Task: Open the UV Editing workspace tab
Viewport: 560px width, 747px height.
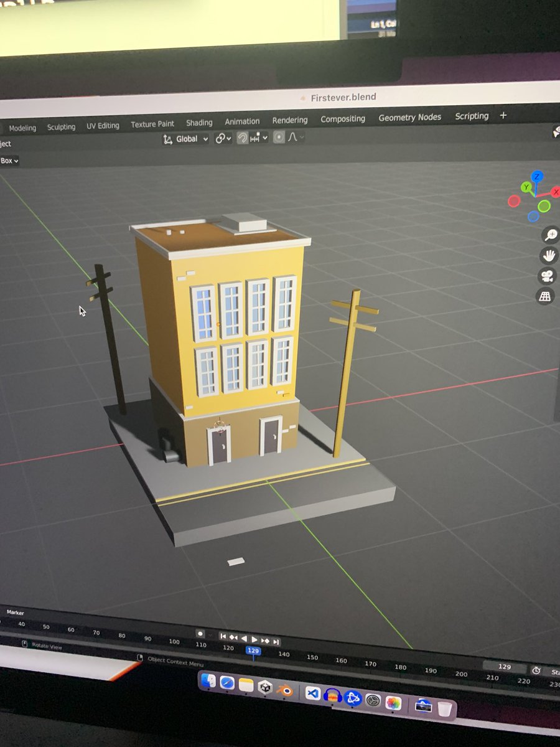Action: click(103, 126)
